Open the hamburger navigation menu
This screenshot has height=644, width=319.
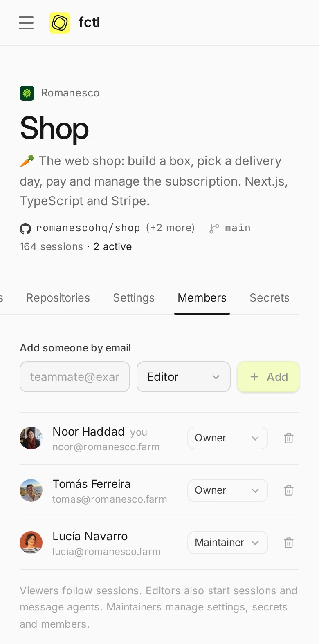coord(26,22)
